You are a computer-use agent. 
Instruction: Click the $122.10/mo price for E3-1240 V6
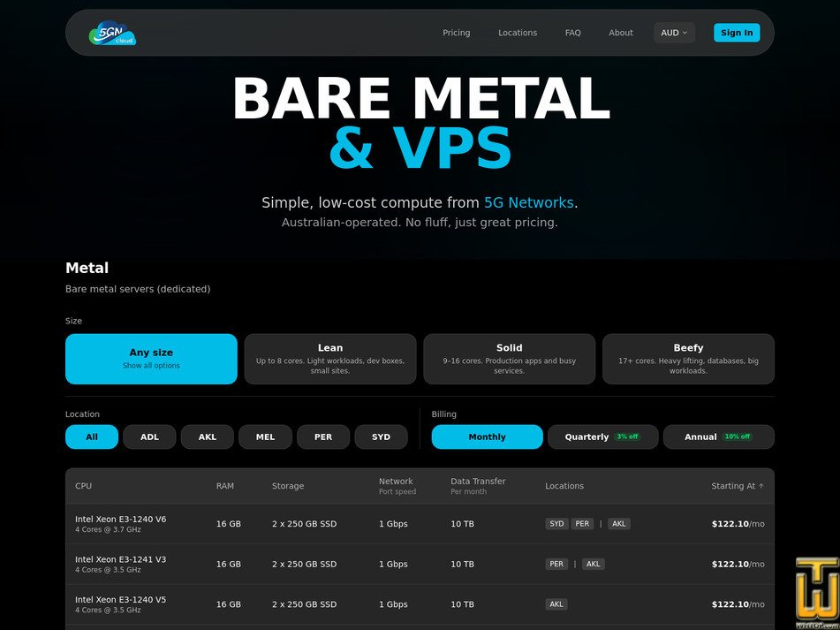pyautogui.click(x=738, y=524)
